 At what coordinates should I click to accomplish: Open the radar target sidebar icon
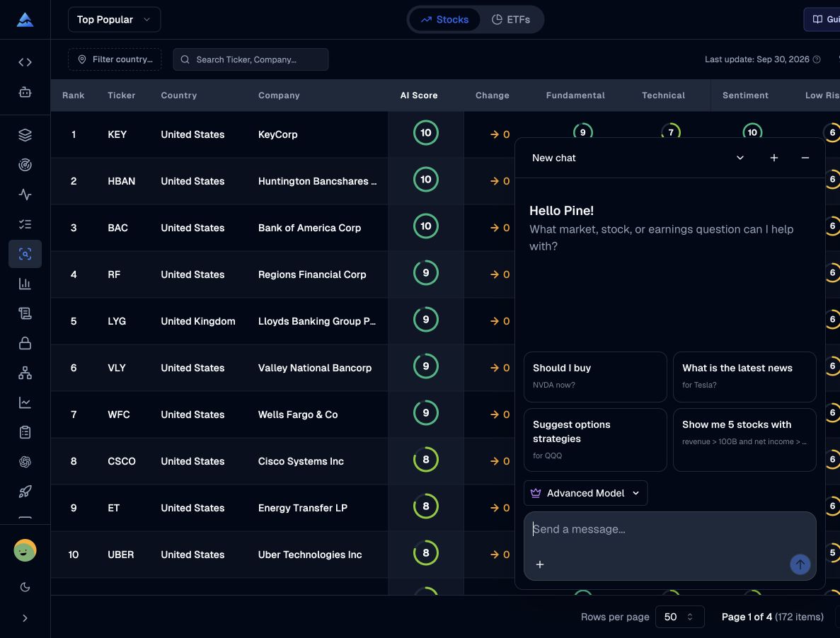[25, 165]
